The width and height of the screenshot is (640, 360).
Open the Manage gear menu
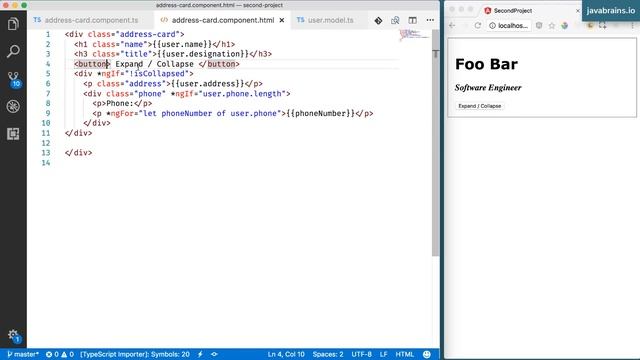[x=13, y=336]
